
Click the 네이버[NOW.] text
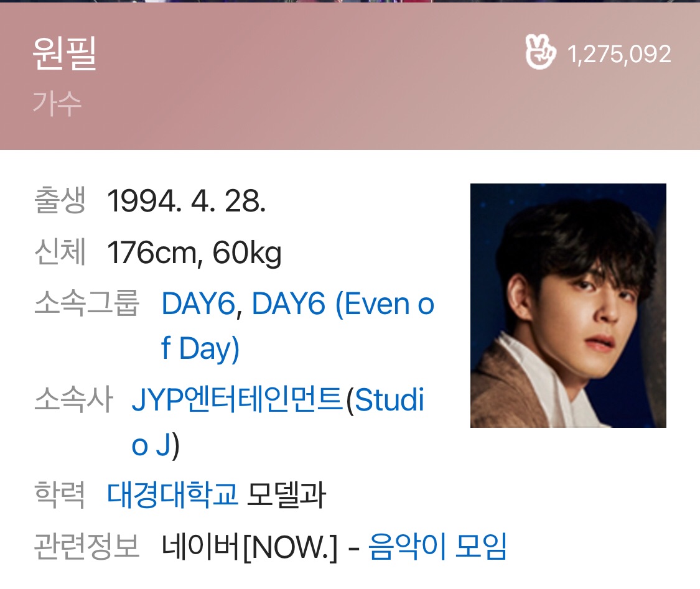(x=250, y=547)
